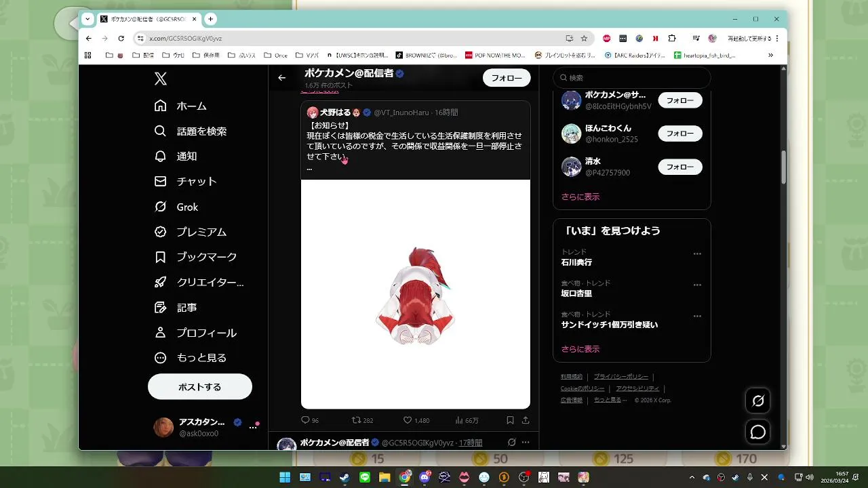Show hidden system tray icons
This screenshot has height=488, width=868.
tap(692, 477)
